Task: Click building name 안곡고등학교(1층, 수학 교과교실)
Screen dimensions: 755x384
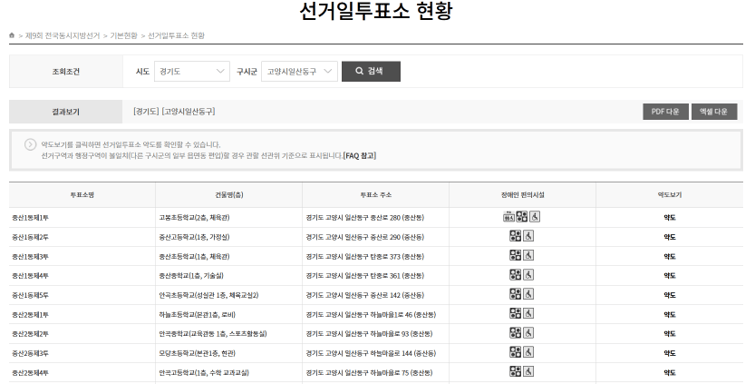Action: point(204,372)
